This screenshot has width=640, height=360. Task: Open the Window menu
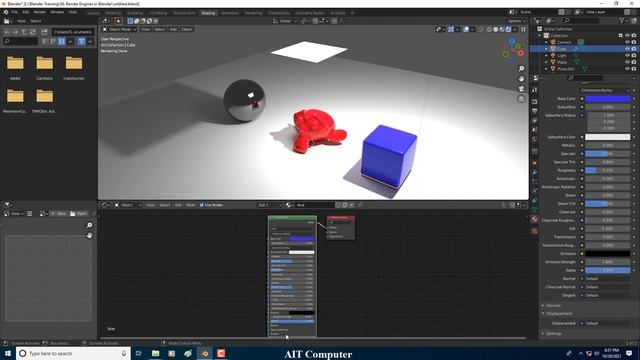click(x=57, y=12)
